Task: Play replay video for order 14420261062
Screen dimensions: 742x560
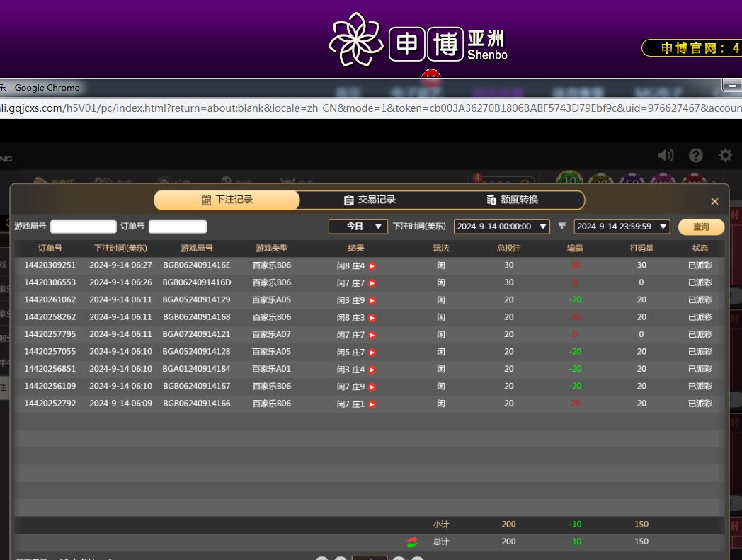Action: pos(372,301)
